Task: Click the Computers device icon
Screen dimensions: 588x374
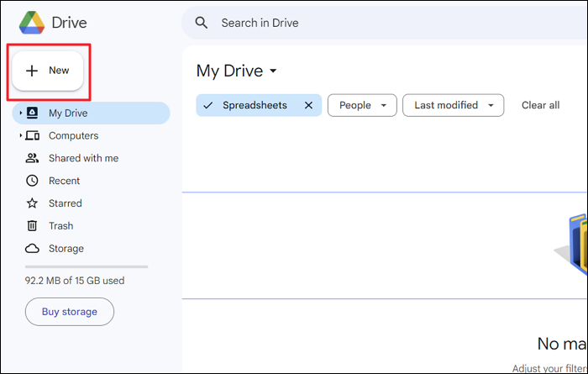Action: click(32, 135)
